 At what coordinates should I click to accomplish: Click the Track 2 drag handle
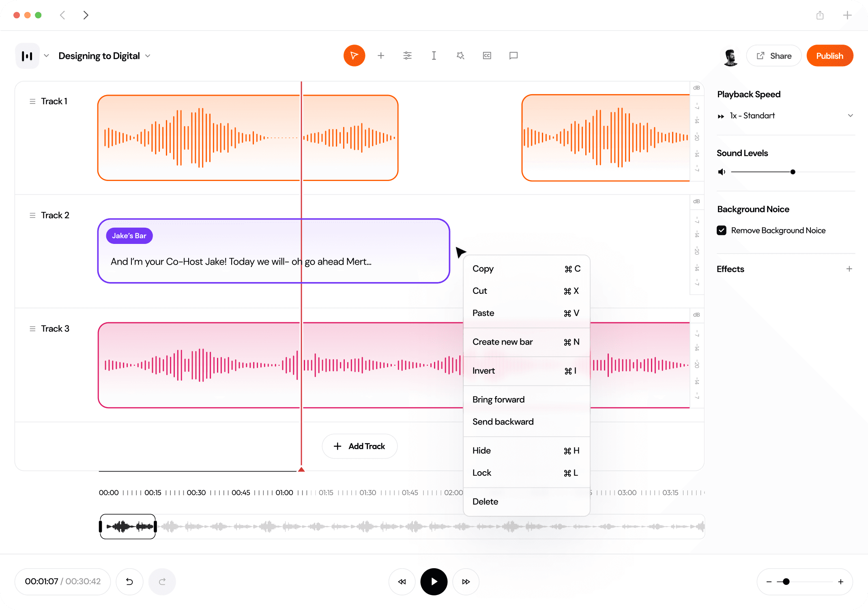[x=32, y=215]
